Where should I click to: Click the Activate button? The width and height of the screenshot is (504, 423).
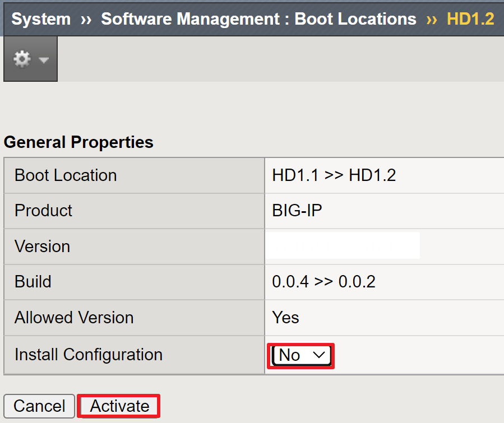[x=119, y=406]
